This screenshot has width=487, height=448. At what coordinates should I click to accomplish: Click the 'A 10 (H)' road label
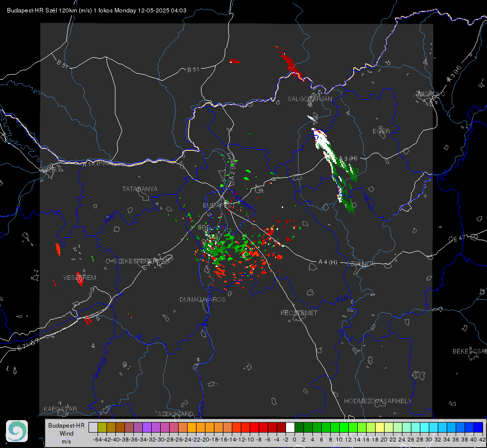pyautogui.click(x=93, y=163)
